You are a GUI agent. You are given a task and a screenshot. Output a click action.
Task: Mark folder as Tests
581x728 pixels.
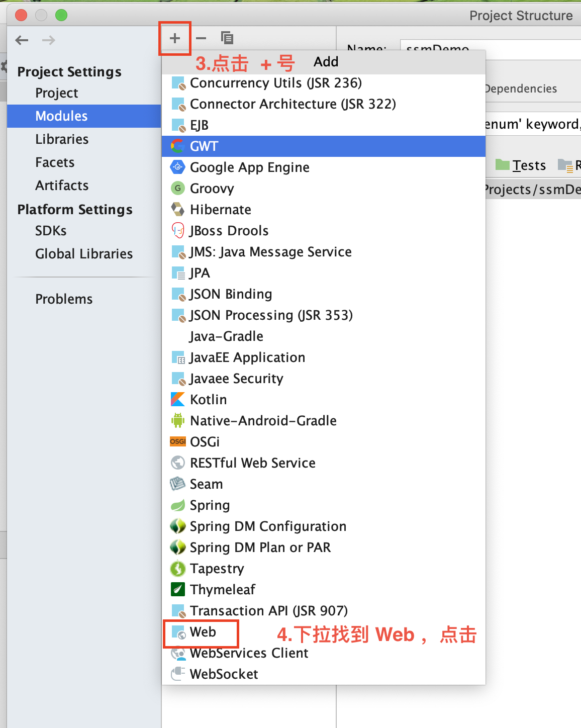point(521,165)
